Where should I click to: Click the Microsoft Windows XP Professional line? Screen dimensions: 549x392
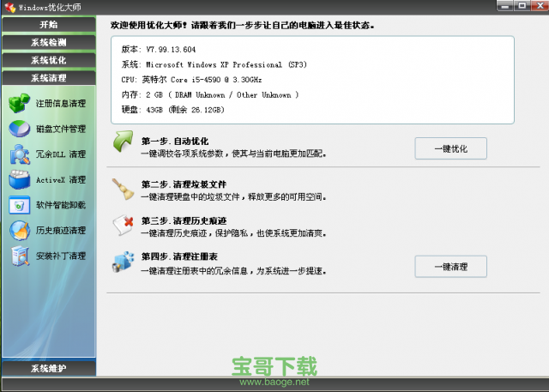(214, 64)
